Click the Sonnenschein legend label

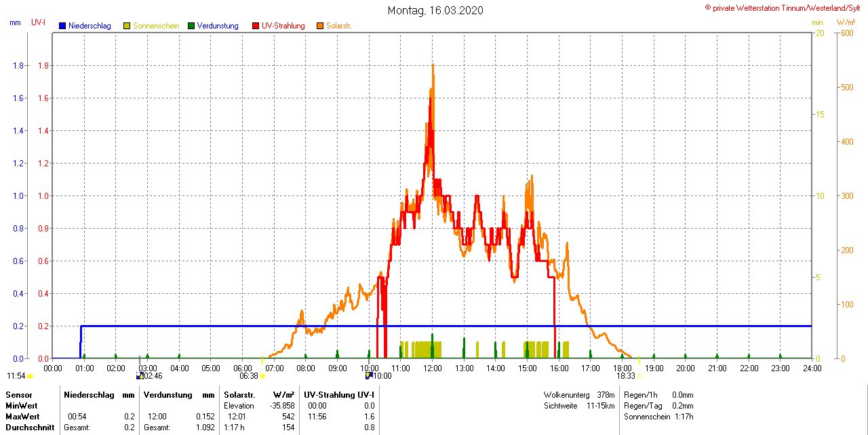pos(156,26)
